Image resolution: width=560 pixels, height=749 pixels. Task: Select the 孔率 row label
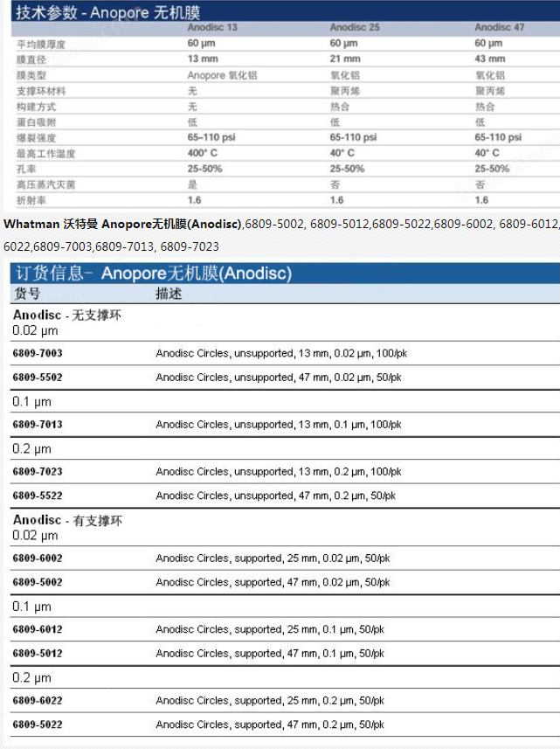coord(26,169)
